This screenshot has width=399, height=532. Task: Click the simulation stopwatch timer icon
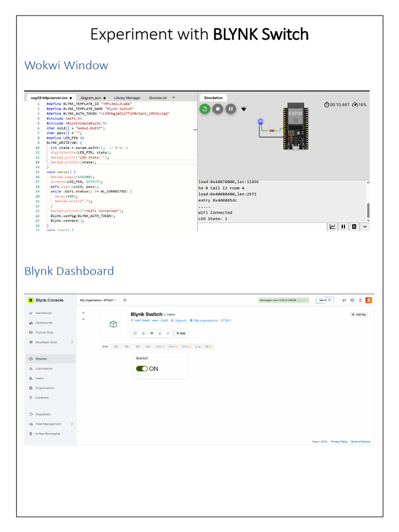pyautogui.click(x=326, y=104)
